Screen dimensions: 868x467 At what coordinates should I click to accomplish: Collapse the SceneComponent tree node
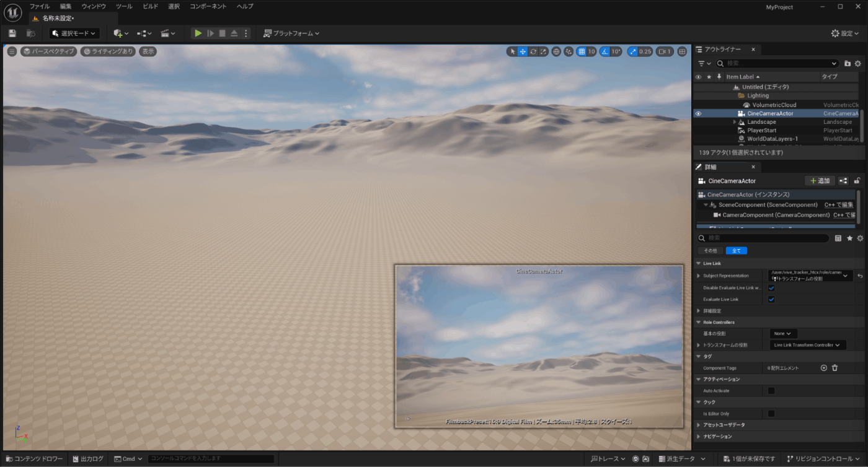click(x=706, y=205)
